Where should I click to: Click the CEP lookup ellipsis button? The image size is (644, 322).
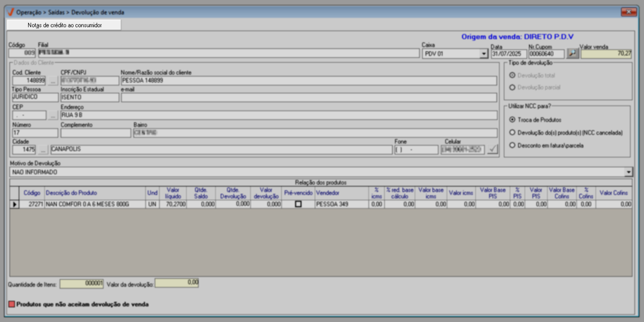point(53,115)
